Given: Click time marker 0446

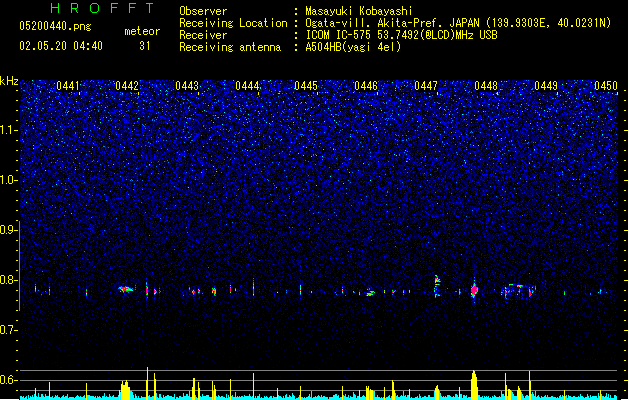Looking at the screenshot, I should click(366, 86).
